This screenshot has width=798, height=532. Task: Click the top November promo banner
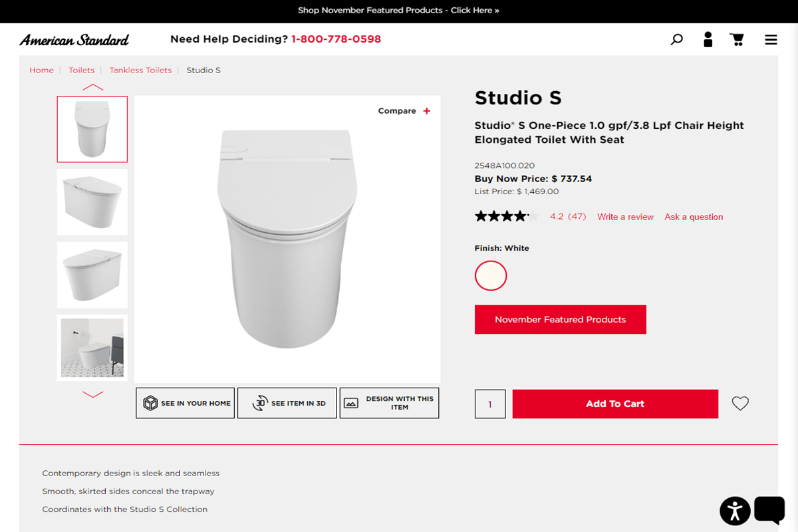click(x=399, y=11)
